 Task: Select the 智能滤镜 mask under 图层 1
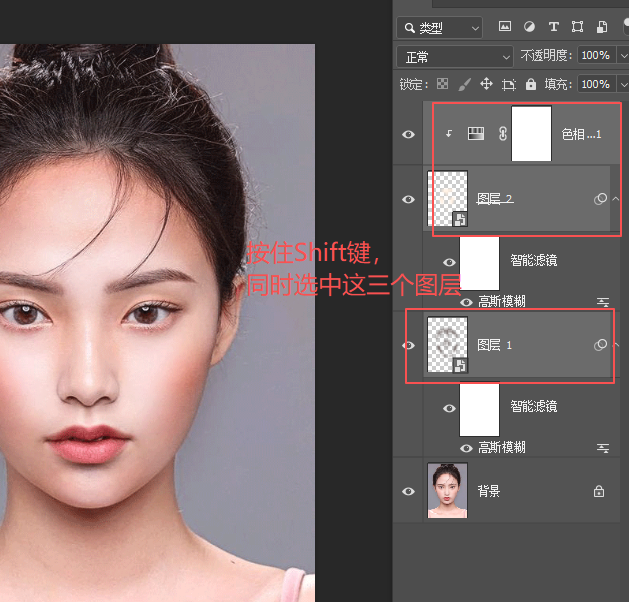[x=479, y=409]
